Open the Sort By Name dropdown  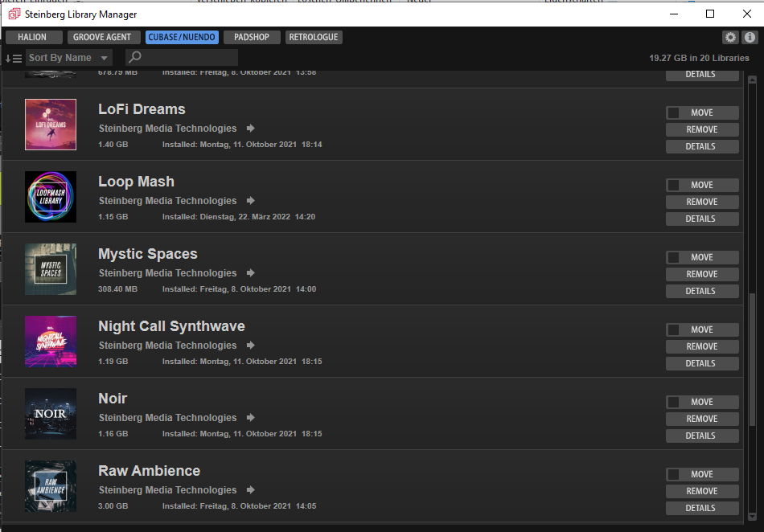pos(68,57)
